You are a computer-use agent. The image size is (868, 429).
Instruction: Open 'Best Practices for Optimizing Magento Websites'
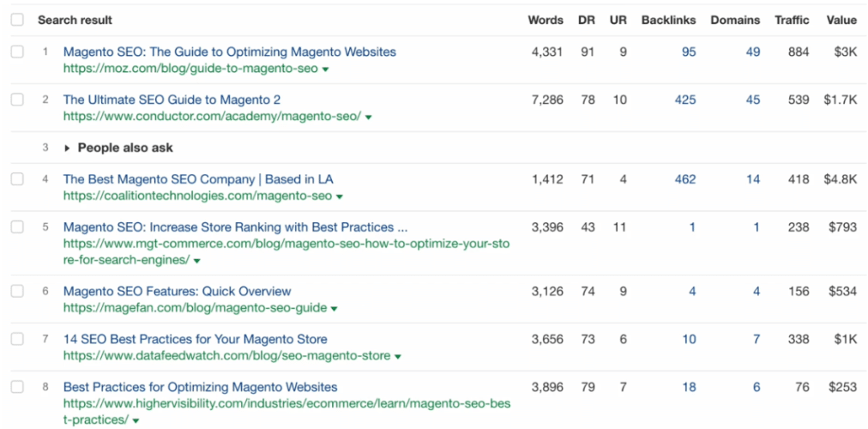(201, 387)
